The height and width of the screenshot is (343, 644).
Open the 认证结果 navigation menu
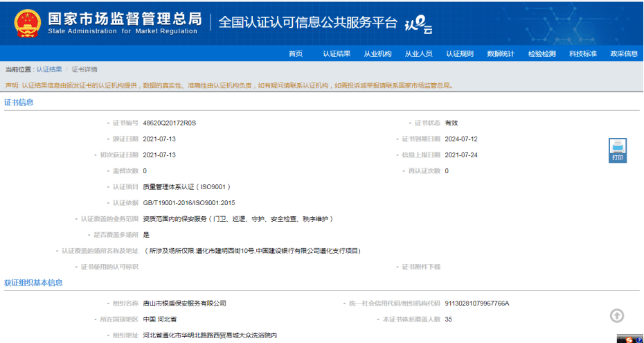click(337, 54)
